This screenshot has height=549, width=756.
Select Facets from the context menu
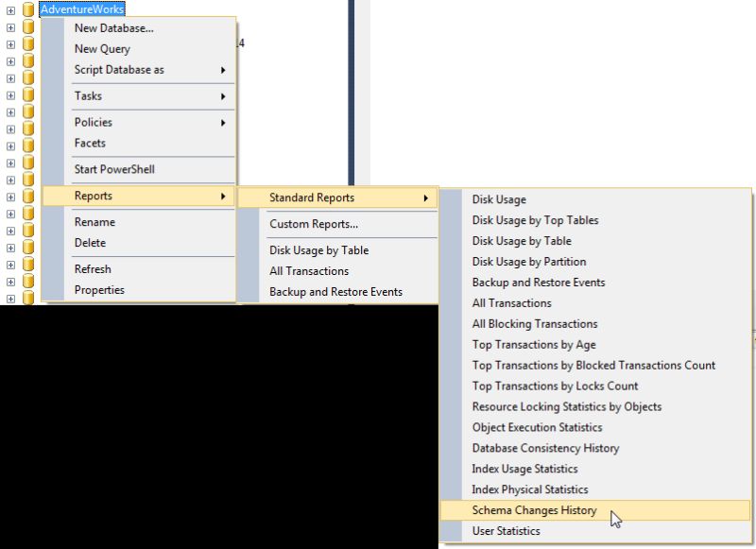click(90, 142)
